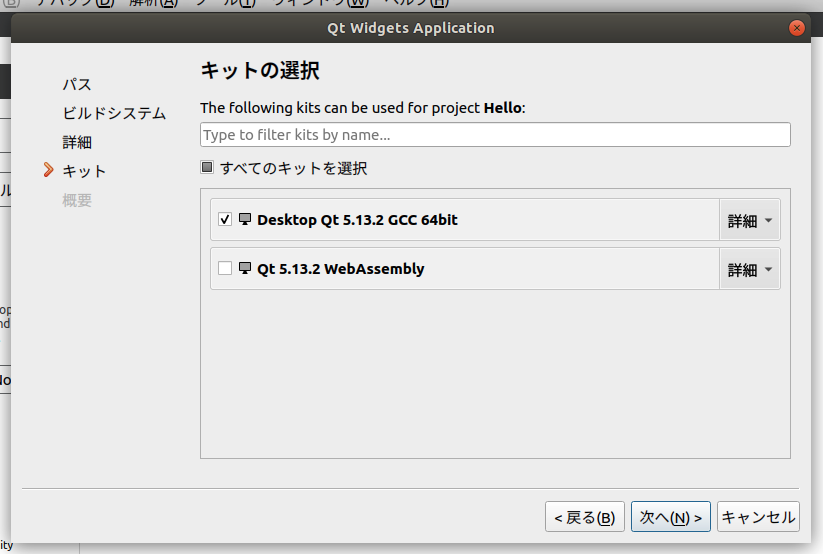Close the Qt Widgets Application dialog
Image resolution: width=823 pixels, height=554 pixels.
point(797,28)
